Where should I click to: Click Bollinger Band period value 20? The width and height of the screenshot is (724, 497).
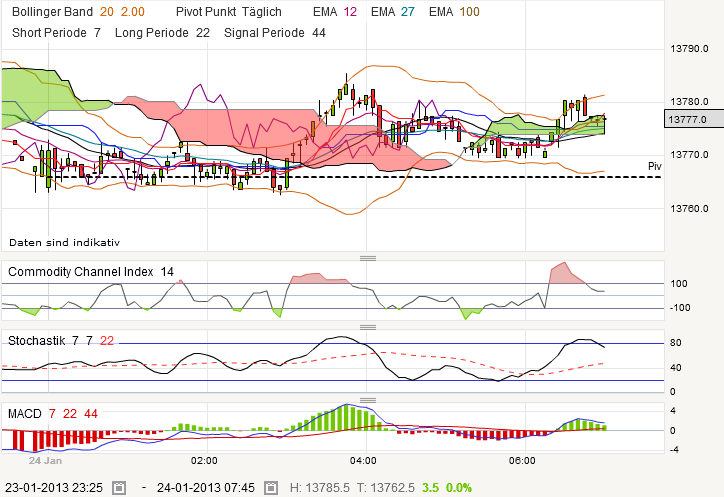(x=107, y=12)
